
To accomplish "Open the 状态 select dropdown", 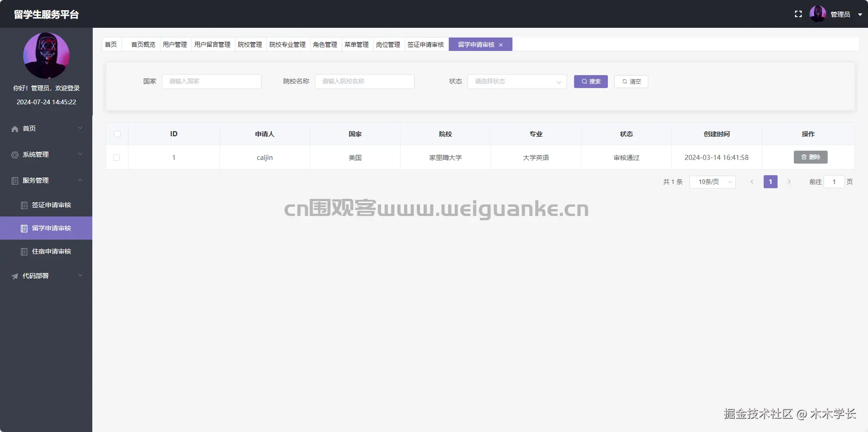I will click(517, 82).
